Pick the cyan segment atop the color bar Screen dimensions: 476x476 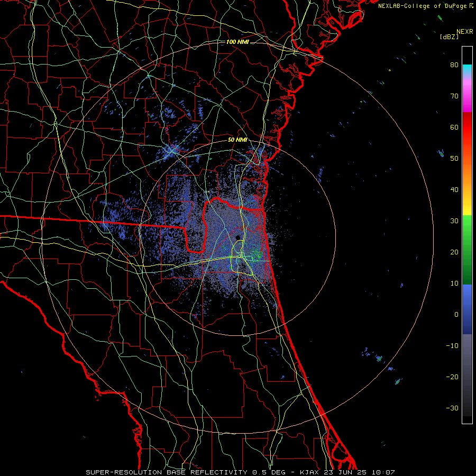pos(467,70)
